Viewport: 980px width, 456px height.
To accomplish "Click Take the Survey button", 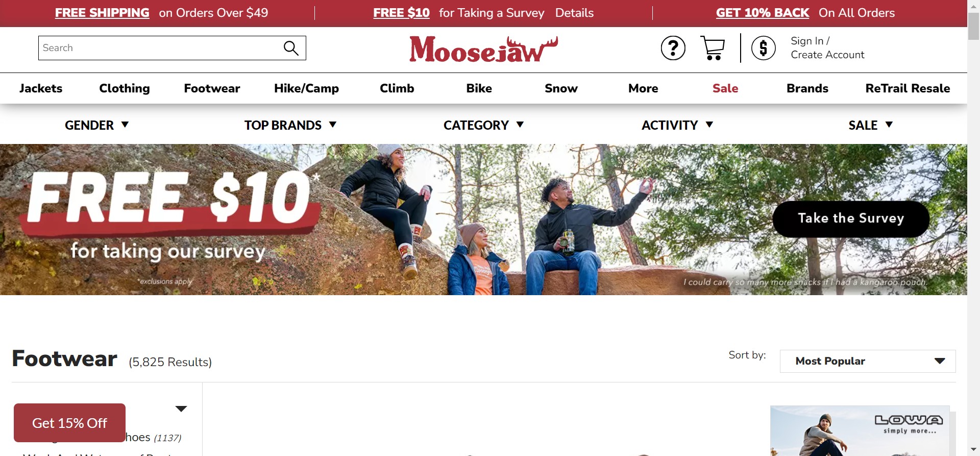I will pos(851,219).
